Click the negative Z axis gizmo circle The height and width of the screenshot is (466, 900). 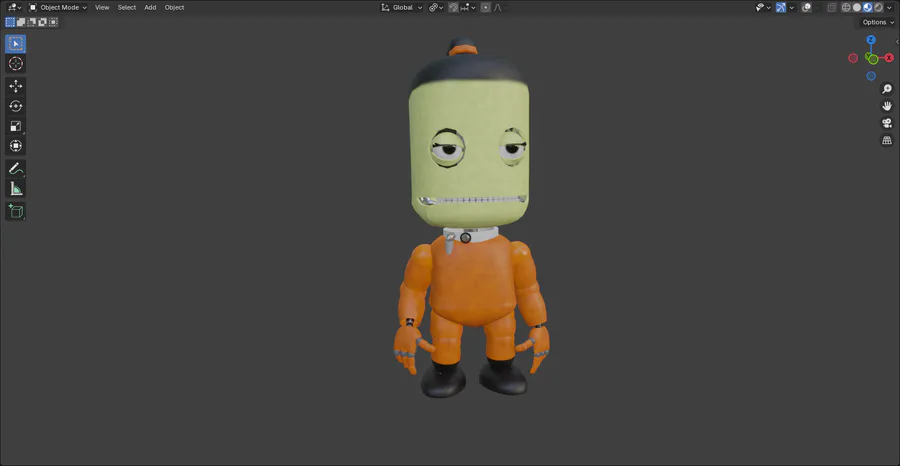coord(871,76)
